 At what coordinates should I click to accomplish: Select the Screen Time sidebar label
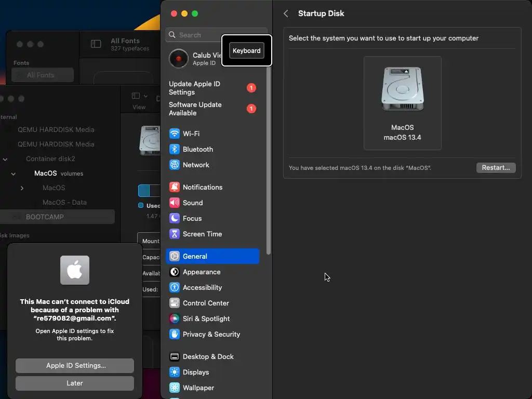point(202,234)
